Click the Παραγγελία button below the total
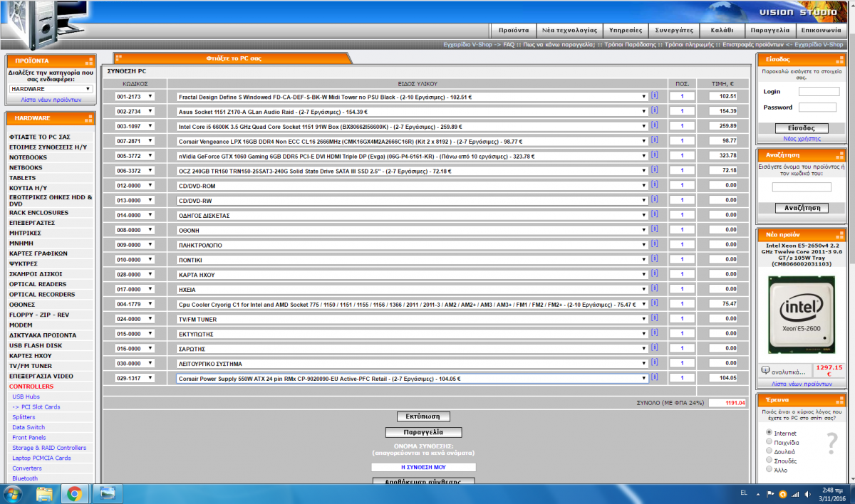This screenshot has width=855, height=504. click(x=423, y=432)
